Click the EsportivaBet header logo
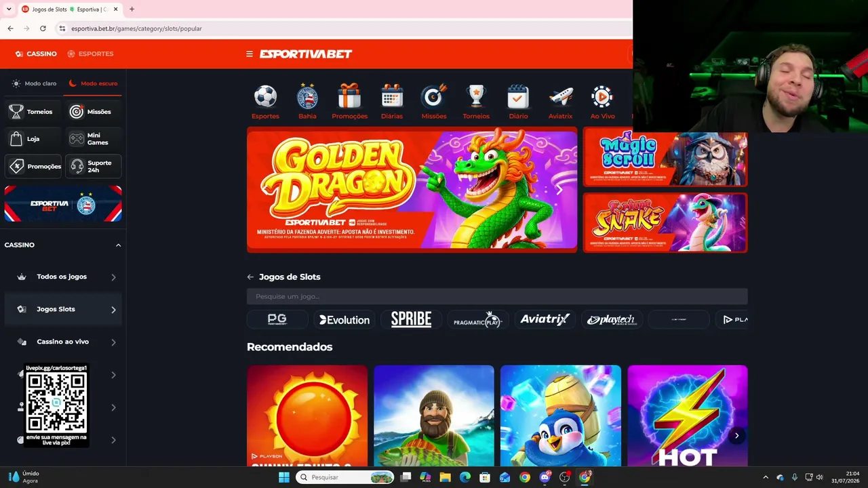Viewport: 868px width, 488px height. (306, 54)
